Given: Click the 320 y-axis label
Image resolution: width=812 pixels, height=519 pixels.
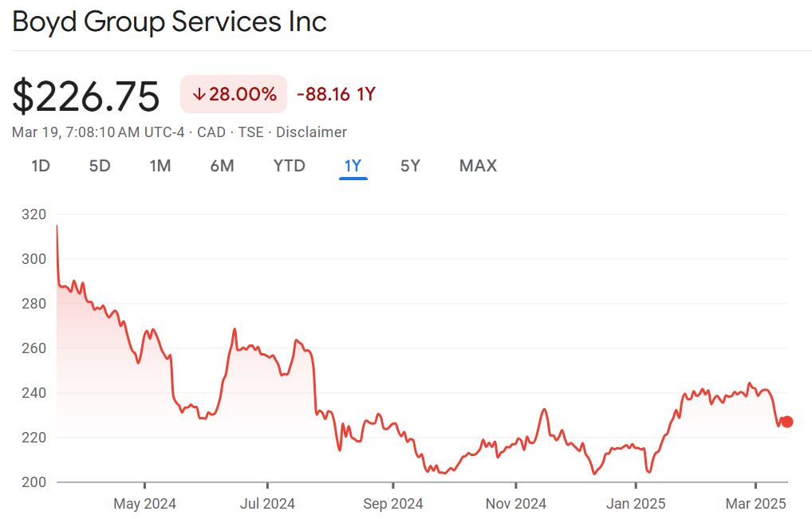Looking at the screenshot, I should pyautogui.click(x=36, y=214).
